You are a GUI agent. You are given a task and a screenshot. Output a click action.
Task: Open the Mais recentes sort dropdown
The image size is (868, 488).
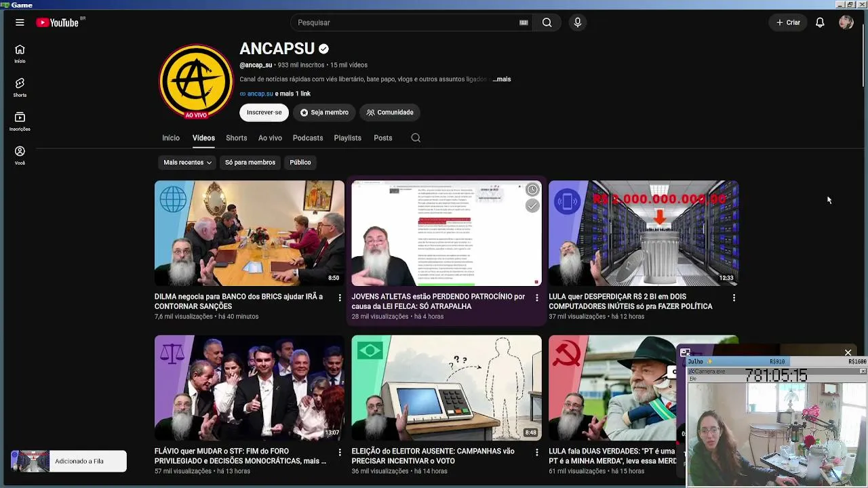(x=187, y=163)
